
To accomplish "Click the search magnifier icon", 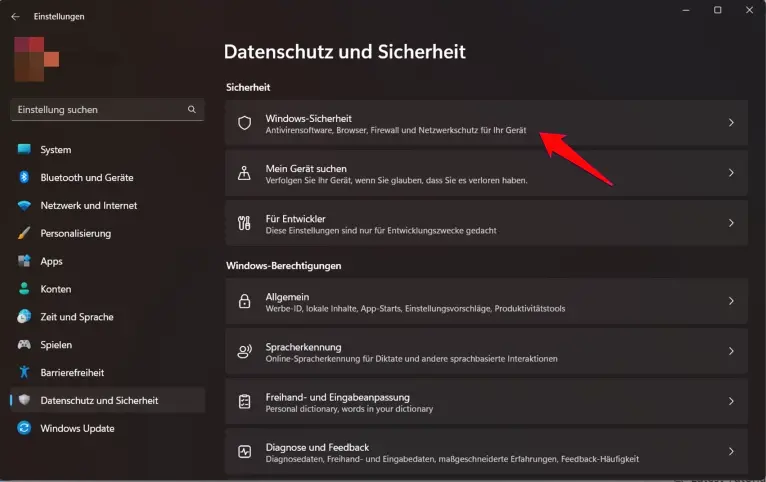I will [x=192, y=109].
